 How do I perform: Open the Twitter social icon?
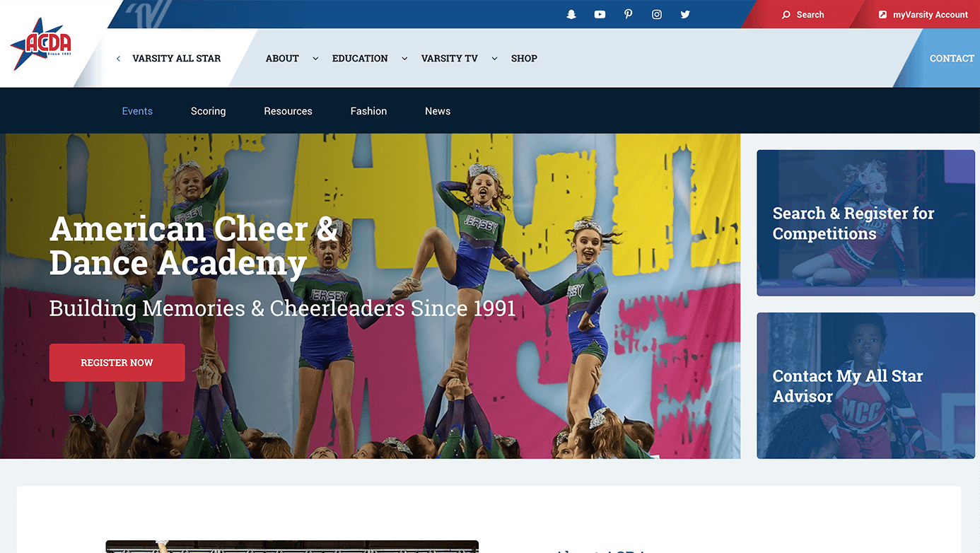pos(685,14)
